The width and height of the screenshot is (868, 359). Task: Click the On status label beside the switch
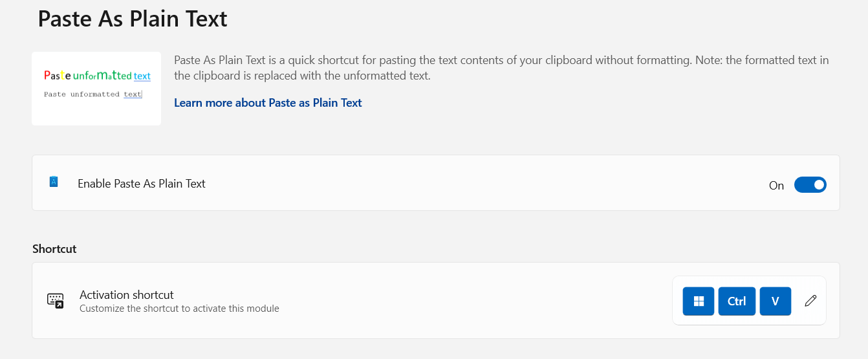(x=776, y=186)
